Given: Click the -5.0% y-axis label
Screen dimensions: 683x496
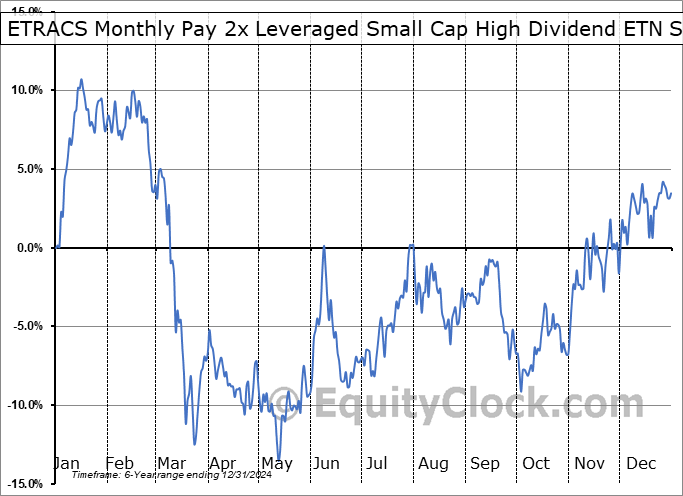Looking at the screenshot, I should tap(27, 326).
